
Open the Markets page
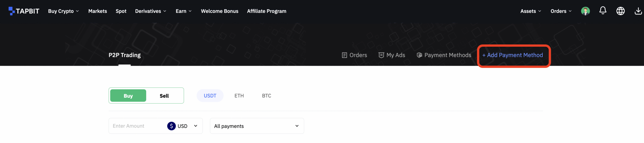click(98, 11)
